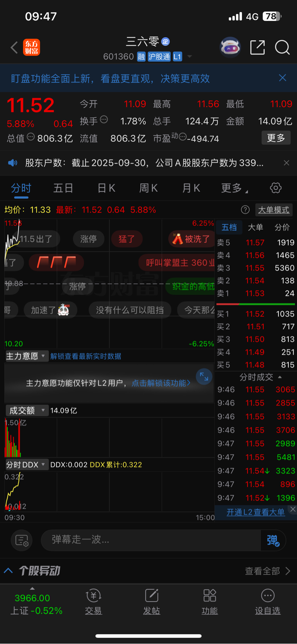Image resolution: width=297 pixels, height=644 pixels.
Task: Open the 更多 chart period dropdown
Action: (x=234, y=188)
